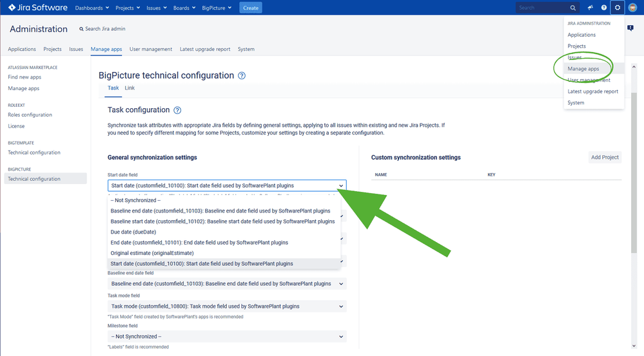Click the Create button
644x356 pixels.
coord(251,8)
